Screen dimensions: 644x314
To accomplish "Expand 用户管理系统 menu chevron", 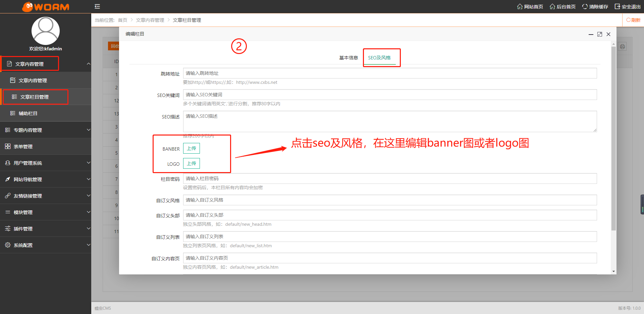I will (89, 163).
